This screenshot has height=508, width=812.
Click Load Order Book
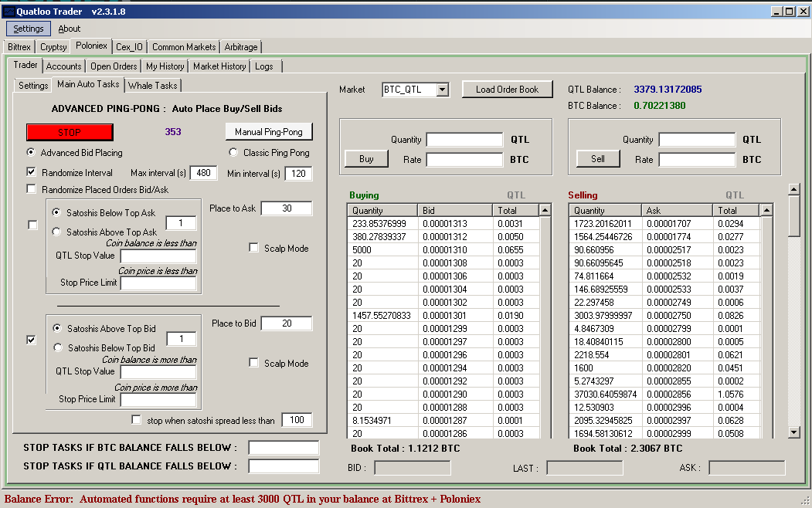point(507,90)
